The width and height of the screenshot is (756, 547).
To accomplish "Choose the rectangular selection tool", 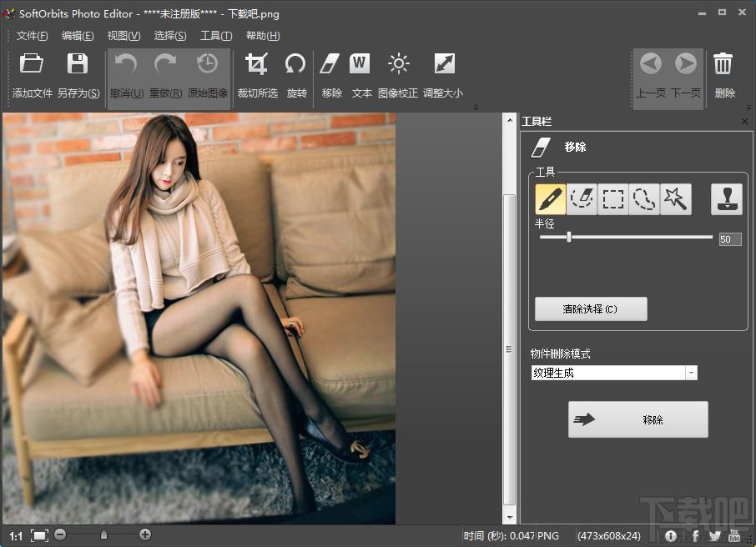I will click(x=613, y=199).
